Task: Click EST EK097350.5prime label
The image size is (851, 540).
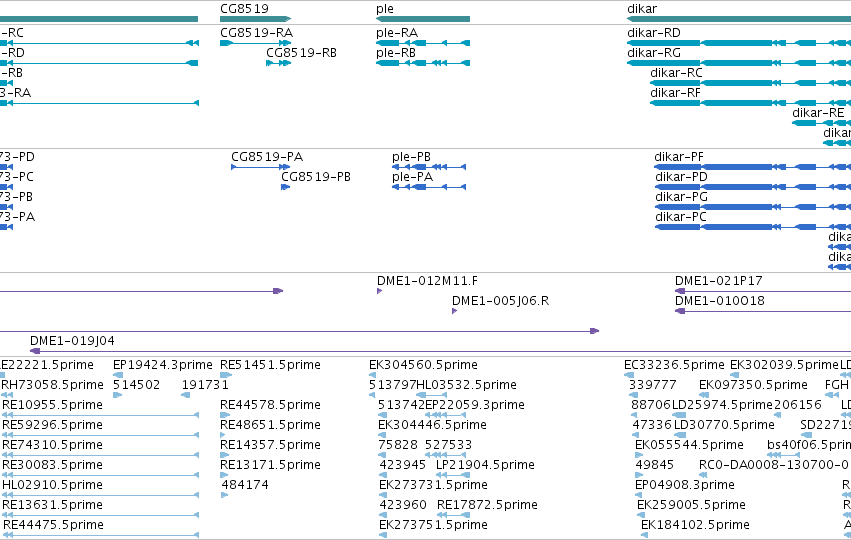Action: click(753, 385)
